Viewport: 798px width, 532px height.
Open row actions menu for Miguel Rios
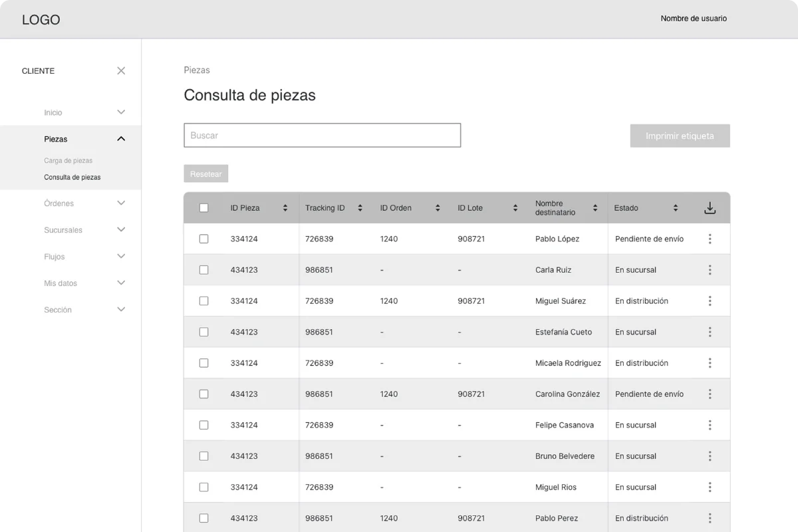click(x=710, y=487)
